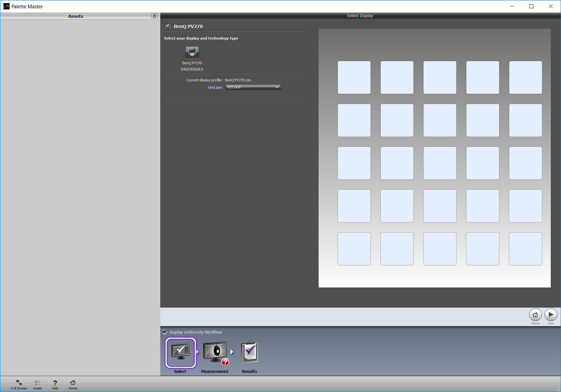Select the BenQ PV270 display icon
The width and height of the screenshot is (561, 392).
click(x=192, y=52)
